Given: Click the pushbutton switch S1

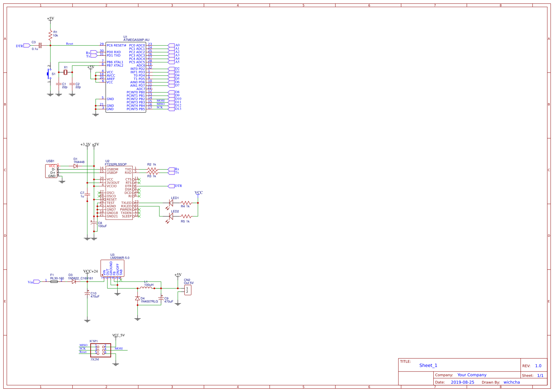Looking at the screenshot, I should pyautogui.click(x=48, y=74).
